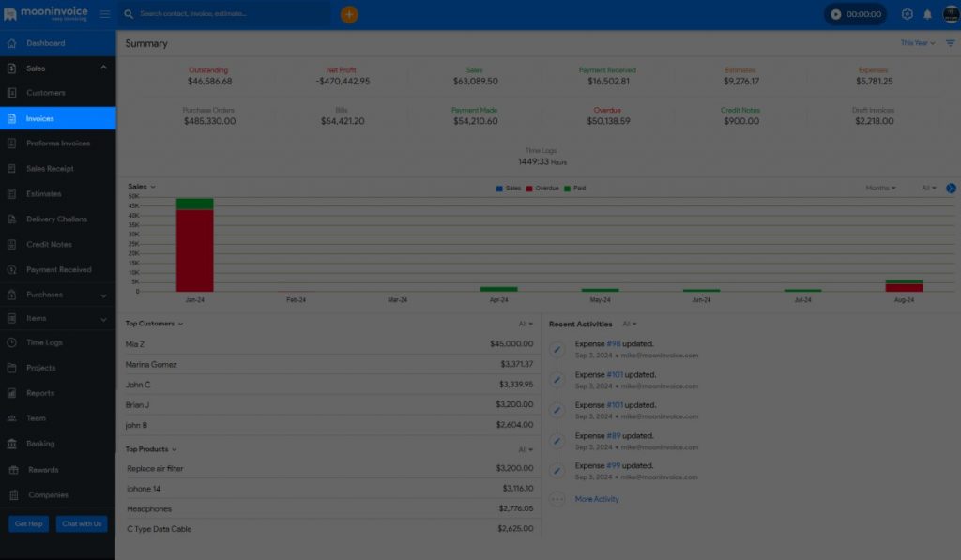The image size is (961, 560).
Task: Go to Payment Received in sidebar
Action: click(58, 270)
